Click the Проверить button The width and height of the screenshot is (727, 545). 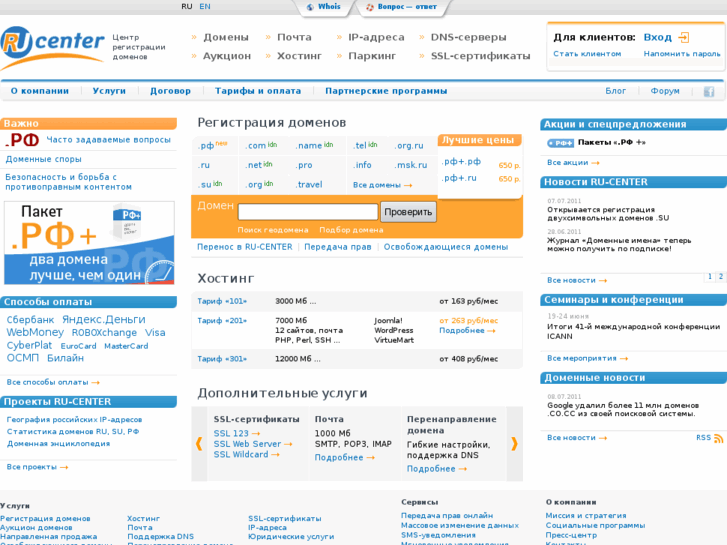408,212
